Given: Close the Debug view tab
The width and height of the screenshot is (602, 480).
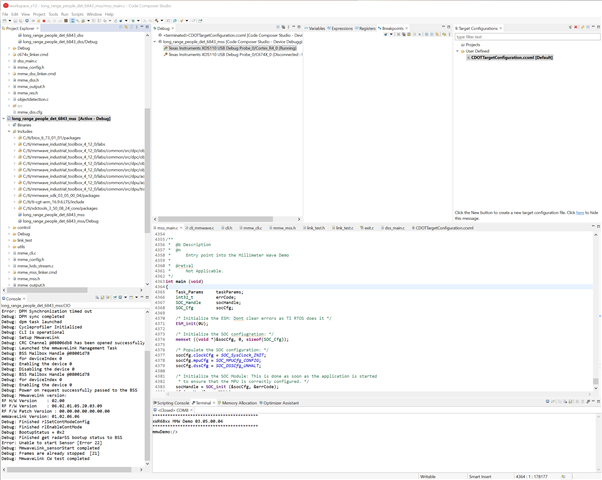Looking at the screenshot, I should tap(172, 28).
